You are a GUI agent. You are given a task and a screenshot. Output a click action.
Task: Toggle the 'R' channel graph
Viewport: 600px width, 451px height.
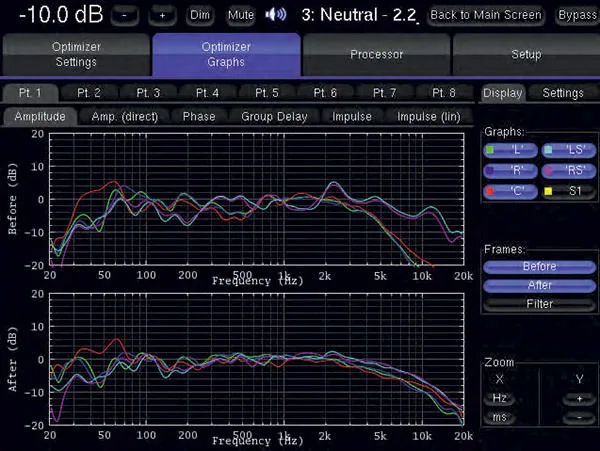point(510,171)
